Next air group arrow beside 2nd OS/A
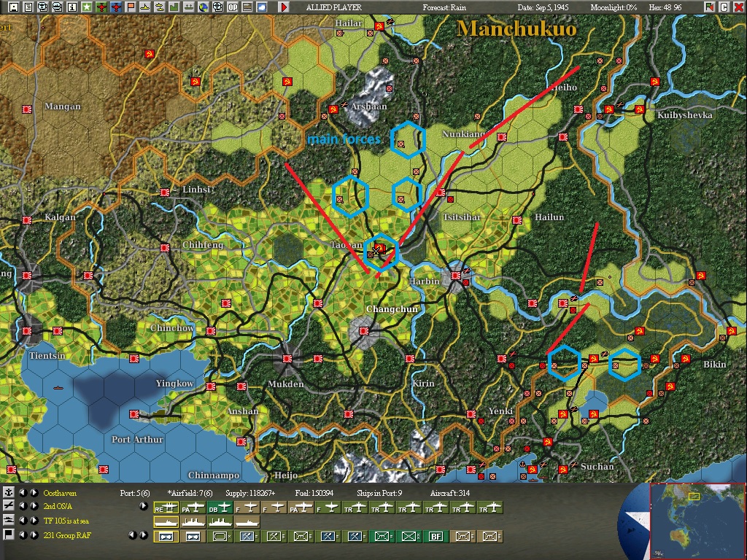The height and width of the screenshot is (560, 747). [x=34, y=506]
